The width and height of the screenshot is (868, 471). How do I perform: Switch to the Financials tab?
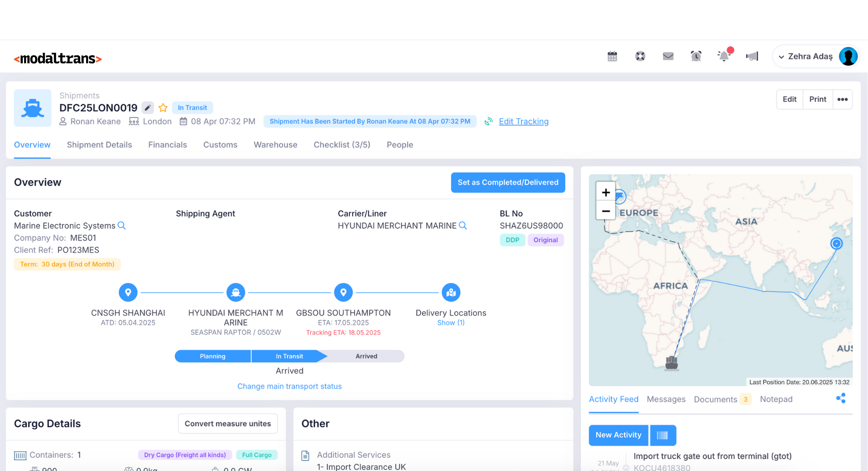click(167, 145)
